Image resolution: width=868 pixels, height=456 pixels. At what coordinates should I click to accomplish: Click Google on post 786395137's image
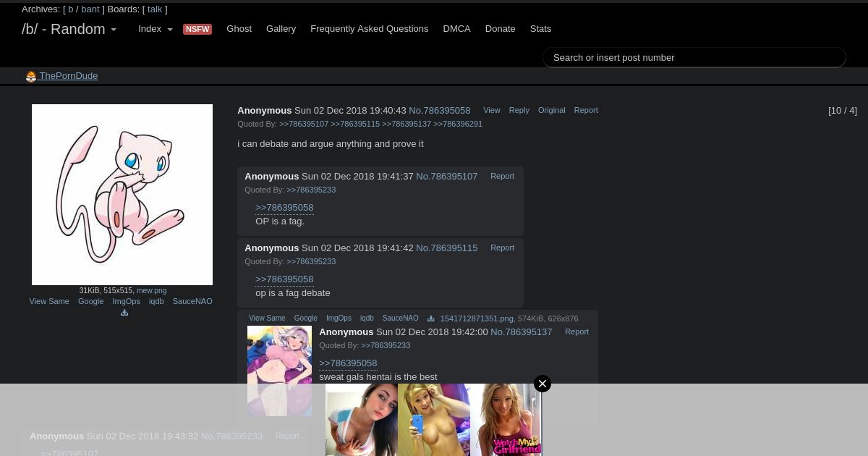click(x=305, y=318)
